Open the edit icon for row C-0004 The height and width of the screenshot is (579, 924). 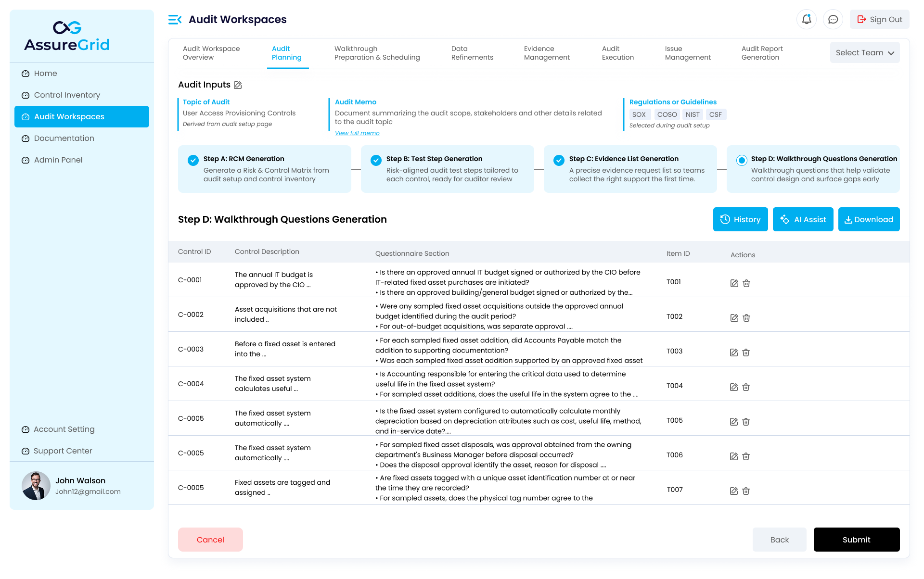[x=733, y=387]
